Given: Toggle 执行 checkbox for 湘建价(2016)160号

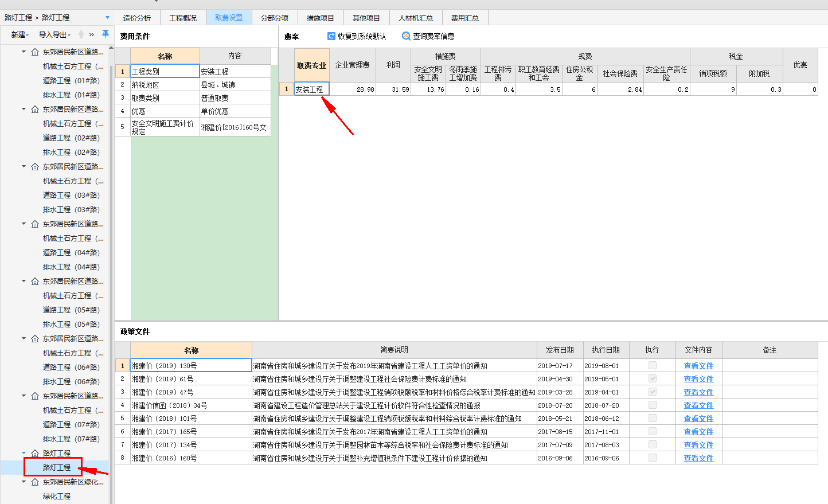Looking at the screenshot, I should point(653,458).
